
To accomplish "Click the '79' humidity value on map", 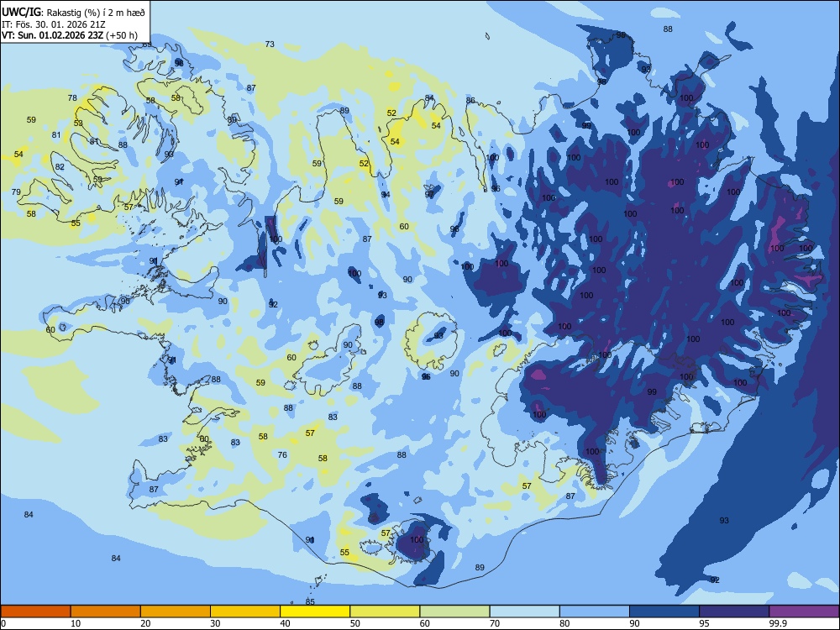I will pyautogui.click(x=16, y=192).
